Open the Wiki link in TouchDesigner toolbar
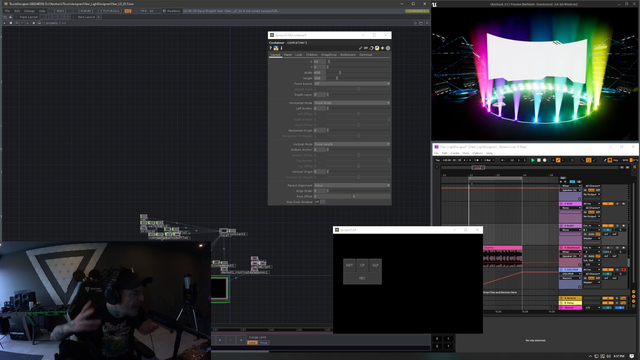 coord(60,11)
